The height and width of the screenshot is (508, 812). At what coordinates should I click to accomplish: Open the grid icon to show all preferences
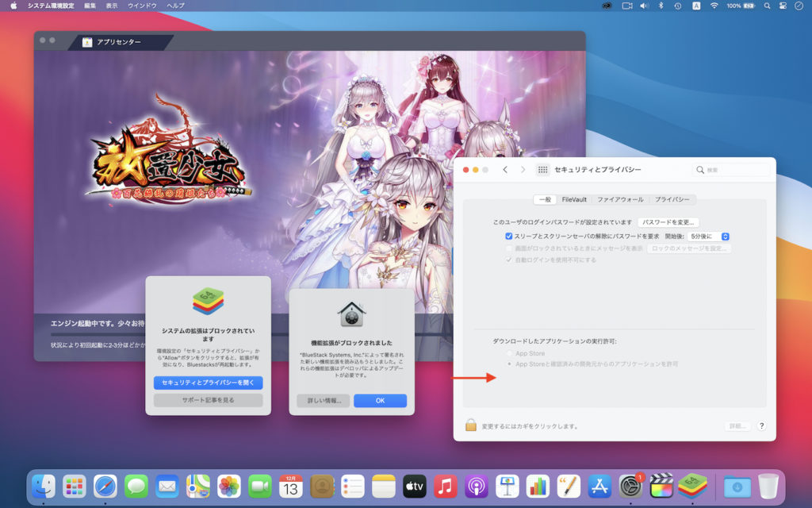tap(543, 169)
